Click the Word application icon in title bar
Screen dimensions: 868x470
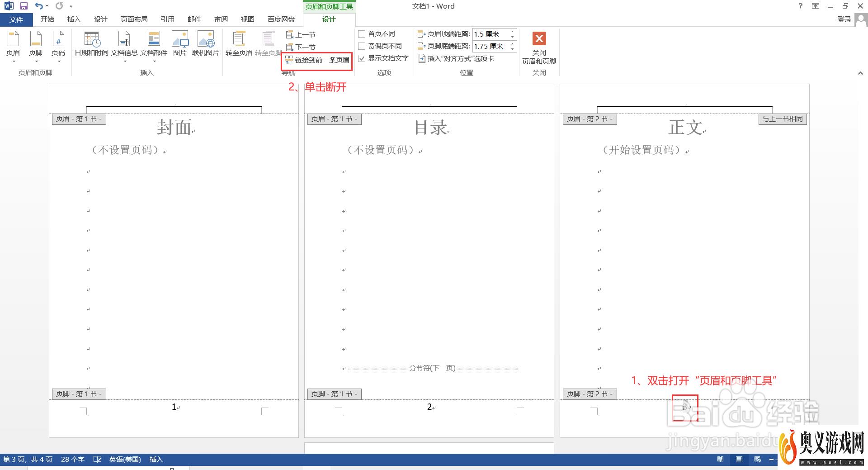[x=9, y=6]
